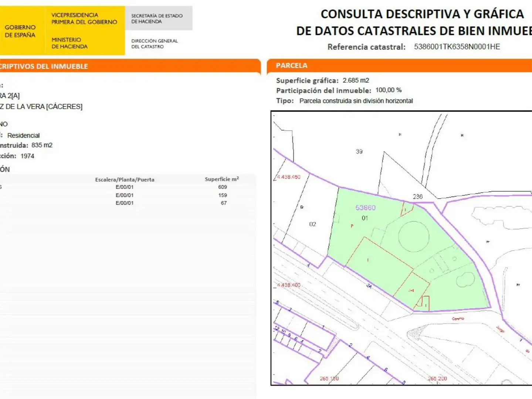The width and height of the screenshot is (532, 399).
Task: Click parcel label '236' on the map
Action: click(418, 197)
